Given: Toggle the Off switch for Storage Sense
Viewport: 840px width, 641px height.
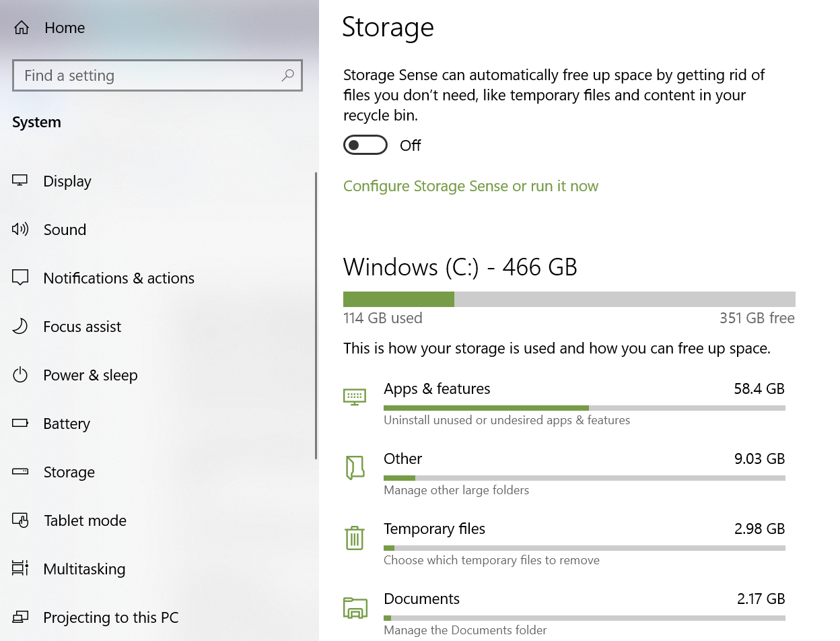Looking at the screenshot, I should (365, 145).
